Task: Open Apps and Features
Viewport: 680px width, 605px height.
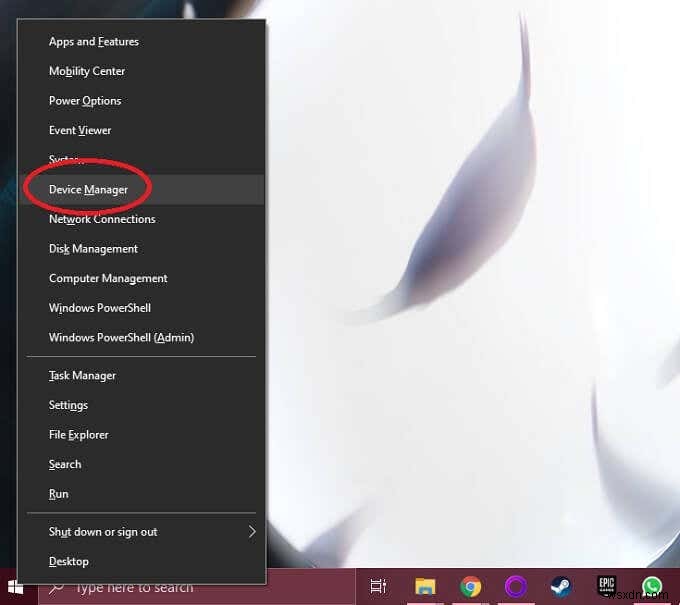Action: point(141,42)
